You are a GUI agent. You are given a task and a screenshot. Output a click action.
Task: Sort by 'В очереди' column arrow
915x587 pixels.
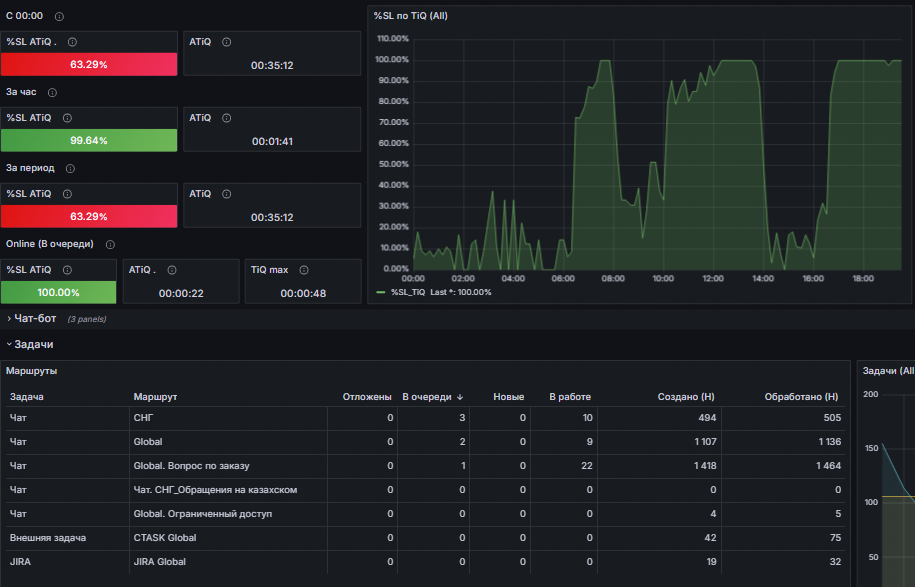click(460, 397)
